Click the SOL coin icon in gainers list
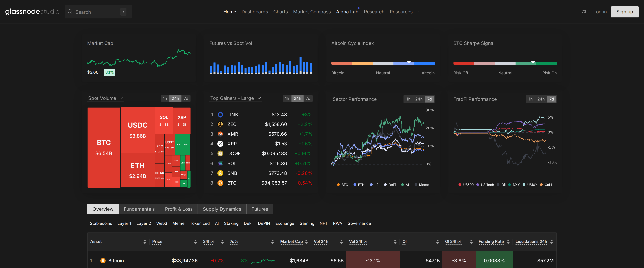 point(220,163)
